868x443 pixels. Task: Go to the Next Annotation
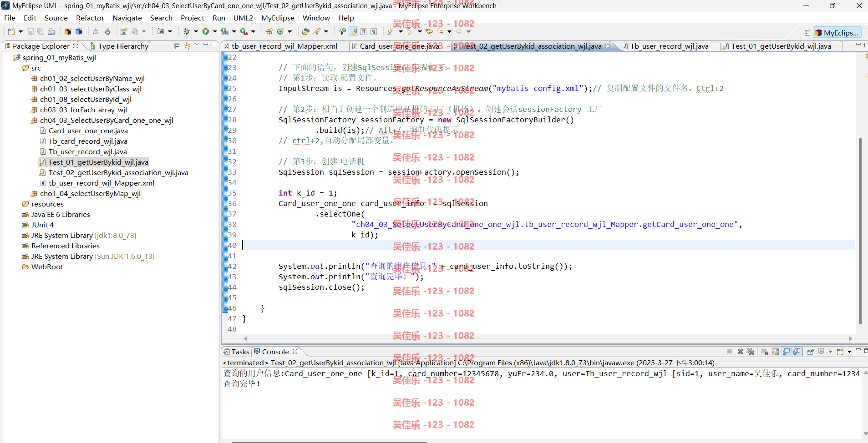click(390, 31)
